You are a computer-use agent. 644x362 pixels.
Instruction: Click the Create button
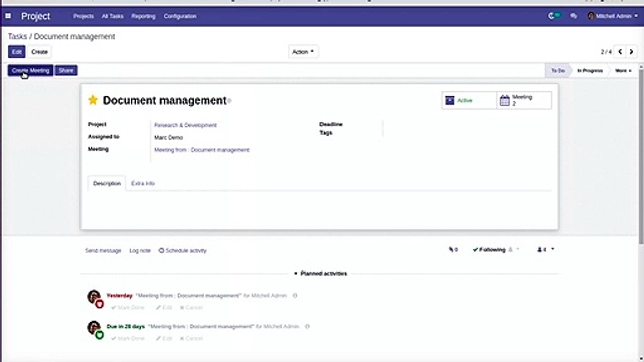click(x=39, y=52)
